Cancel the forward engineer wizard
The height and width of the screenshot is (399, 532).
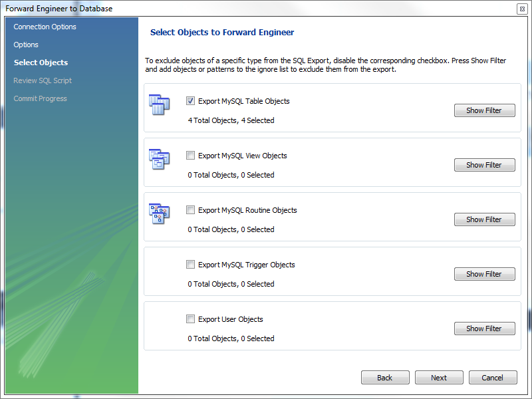tap(493, 377)
